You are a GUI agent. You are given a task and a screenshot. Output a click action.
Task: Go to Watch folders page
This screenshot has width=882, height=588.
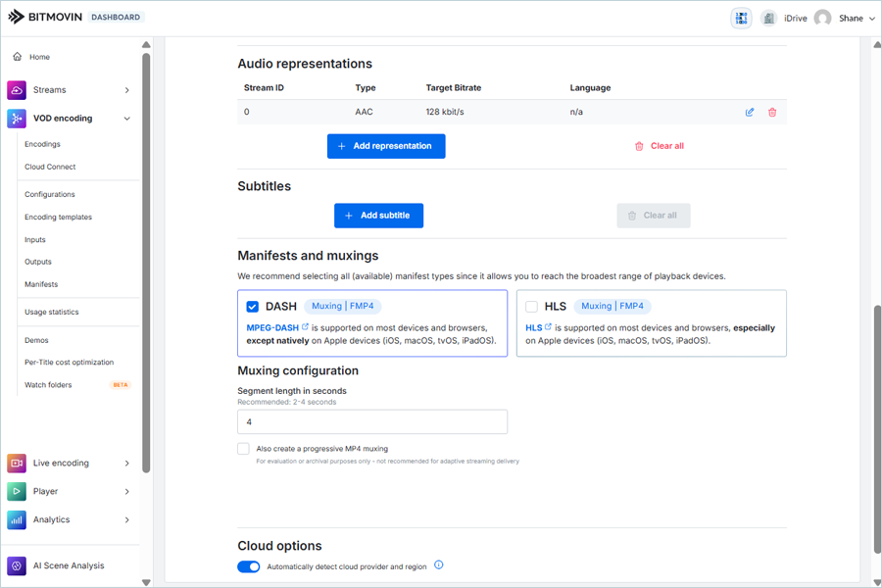48,385
